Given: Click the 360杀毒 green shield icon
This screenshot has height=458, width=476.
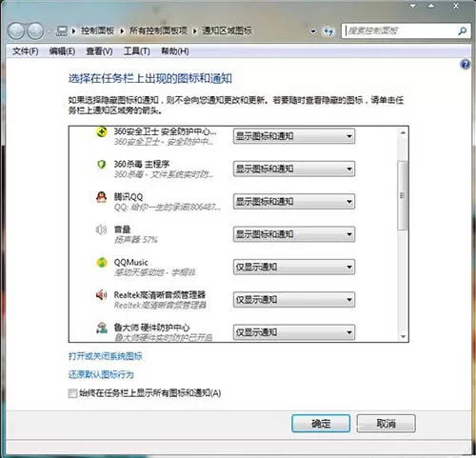Looking at the screenshot, I should tap(101, 165).
